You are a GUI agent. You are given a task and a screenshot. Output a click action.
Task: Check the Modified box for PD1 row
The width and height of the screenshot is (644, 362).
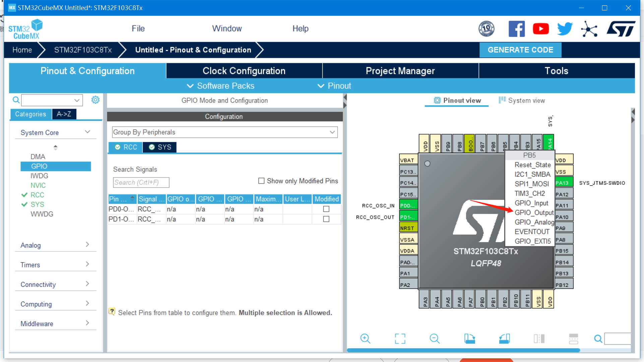[326, 219]
